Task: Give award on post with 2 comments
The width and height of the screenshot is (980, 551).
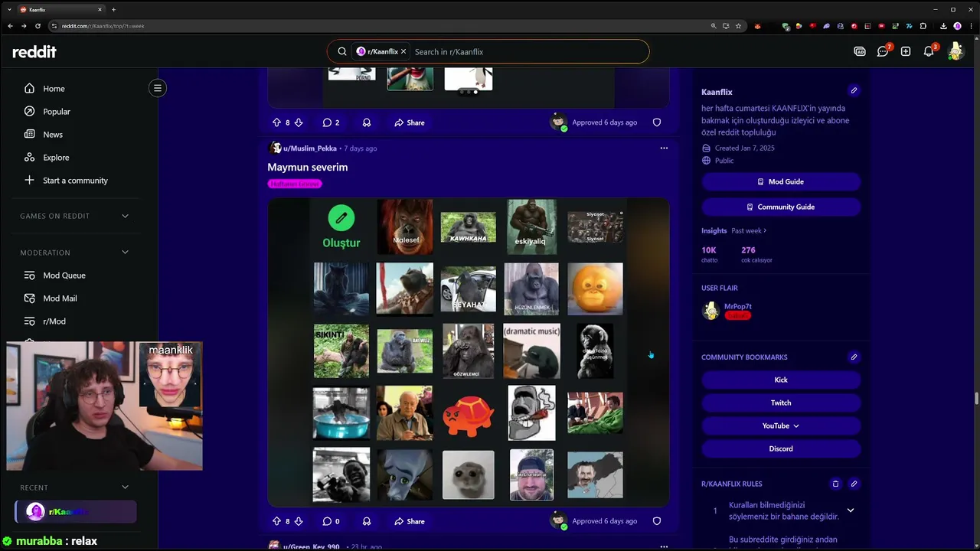Action: tap(367, 122)
